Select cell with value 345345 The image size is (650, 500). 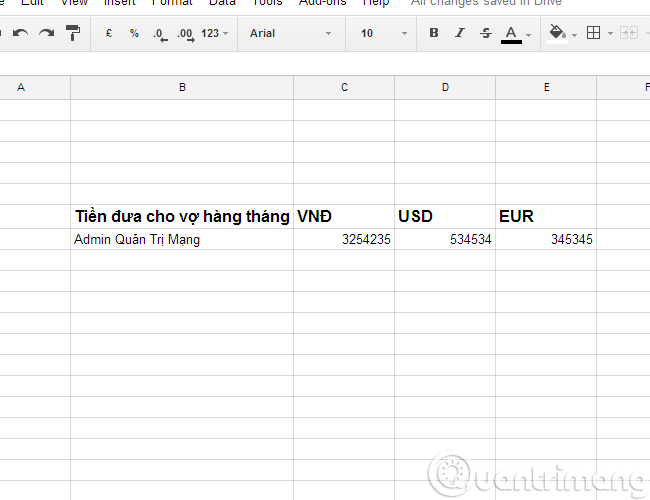coord(546,239)
